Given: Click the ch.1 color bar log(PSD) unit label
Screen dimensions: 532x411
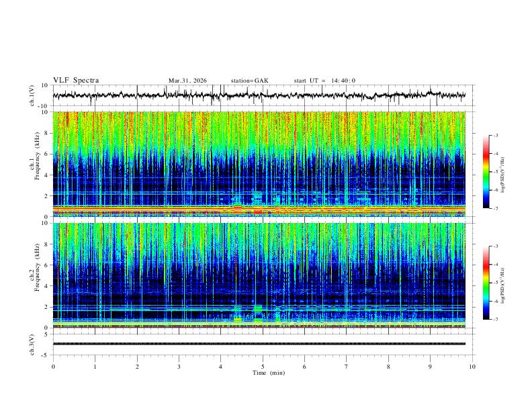Looking at the screenshot, I should point(503,175).
